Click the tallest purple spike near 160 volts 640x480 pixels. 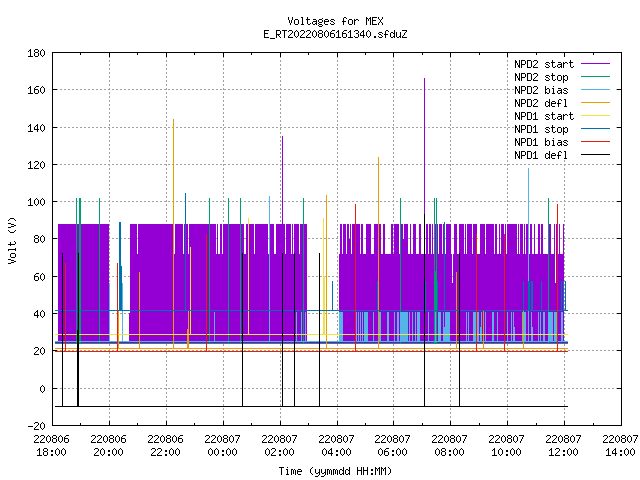pos(424,143)
